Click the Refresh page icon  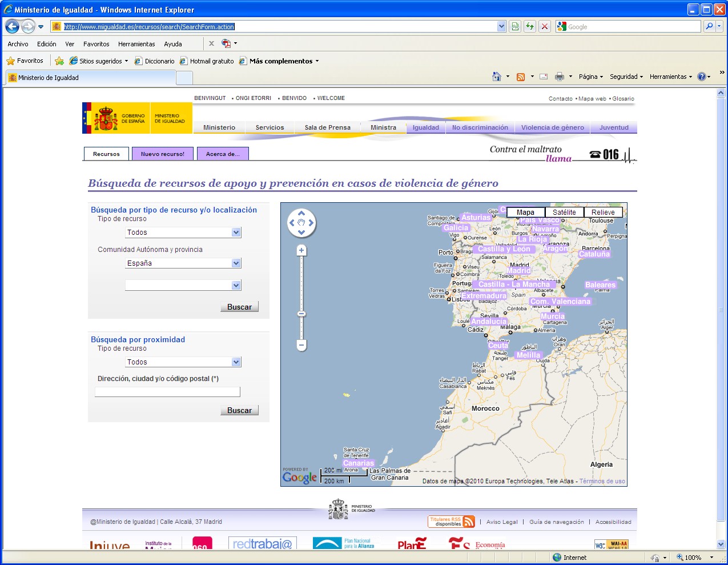point(530,26)
